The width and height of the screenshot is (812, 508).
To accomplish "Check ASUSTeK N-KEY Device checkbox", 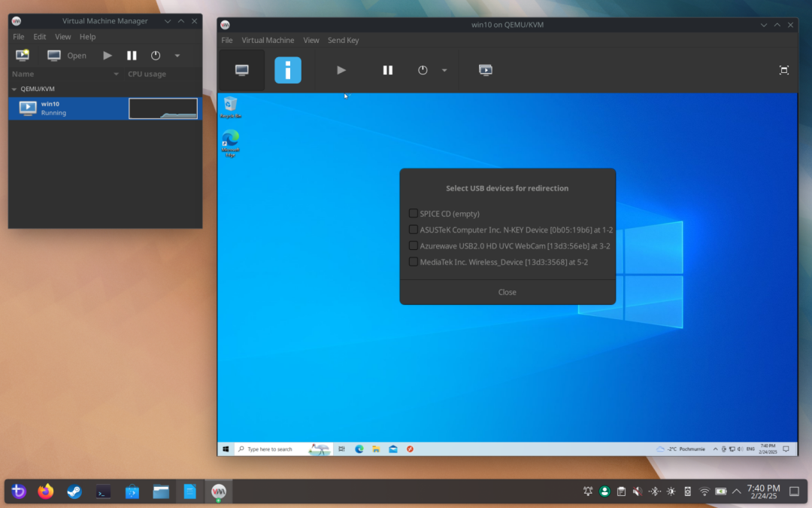I will (x=414, y=229).
